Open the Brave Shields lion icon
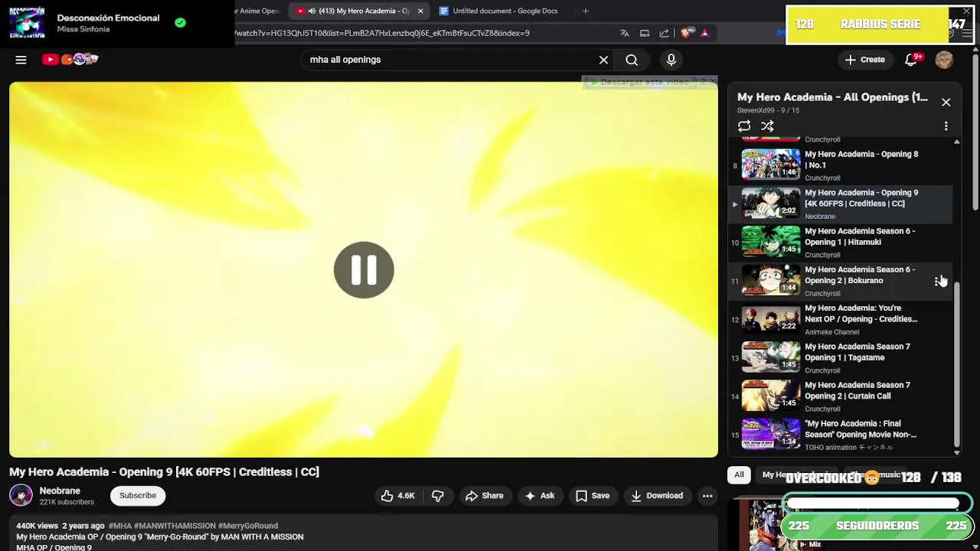This screenshot has width=980, height=551. click(685, 33)
